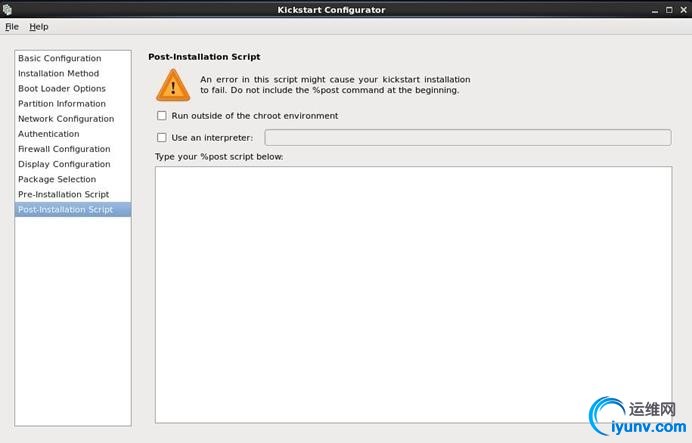Open Firewall Configuration section
The height and width of the screenshot is (443, 692).
[x=73, y=149]
